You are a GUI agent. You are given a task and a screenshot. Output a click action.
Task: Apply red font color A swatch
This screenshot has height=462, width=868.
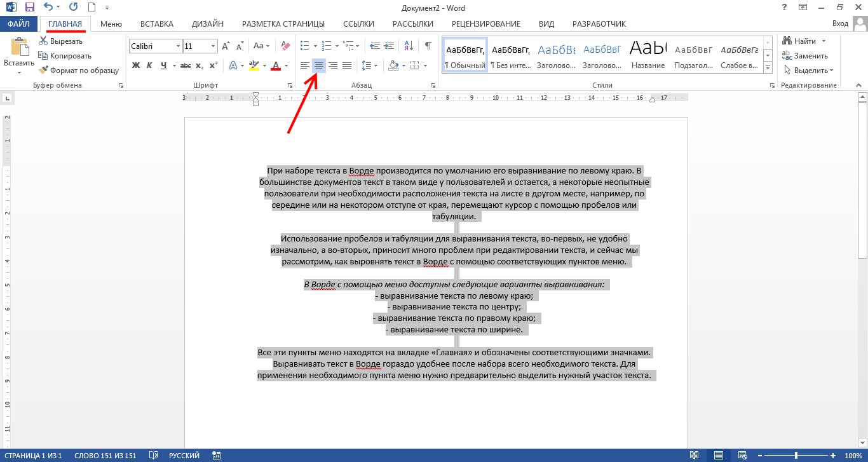click(276, 65)
